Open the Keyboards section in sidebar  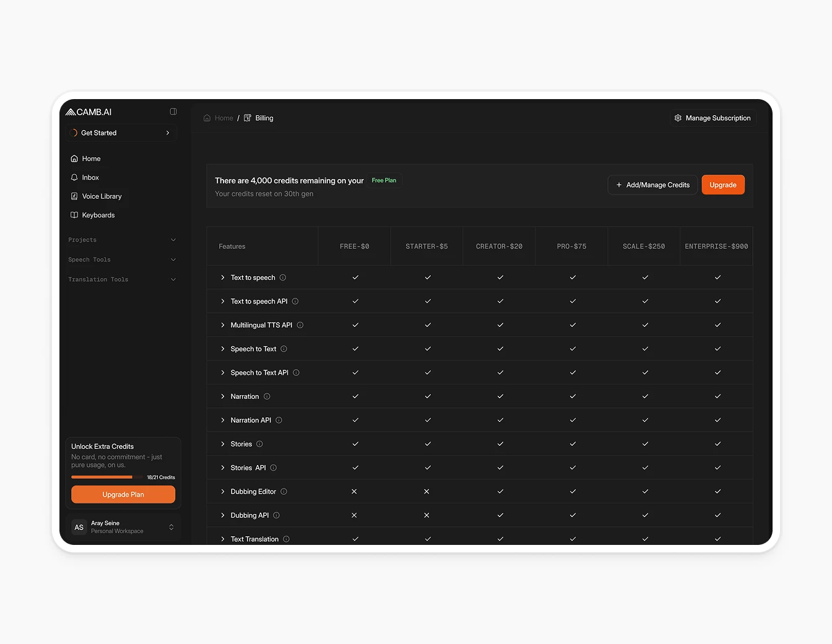74,215
